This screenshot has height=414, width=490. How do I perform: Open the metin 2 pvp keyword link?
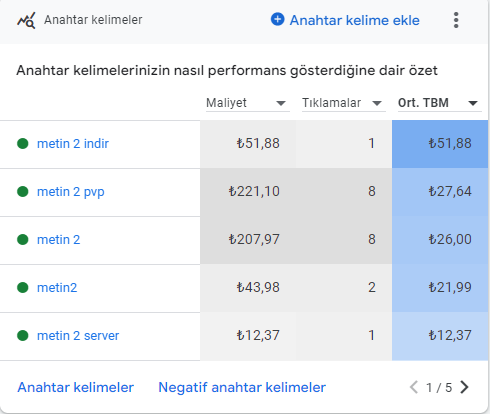click(71, 192)
